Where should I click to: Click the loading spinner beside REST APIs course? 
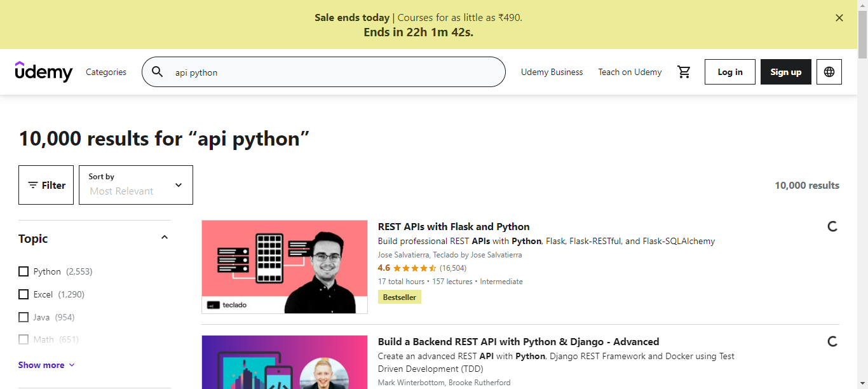tap(832, 226)
